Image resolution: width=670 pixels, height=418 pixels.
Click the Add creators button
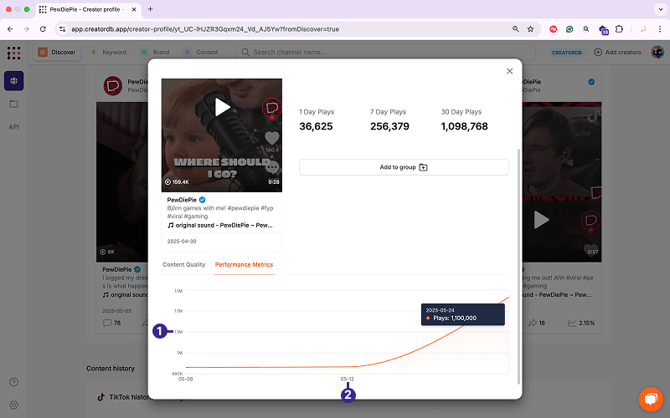point(617,52)
